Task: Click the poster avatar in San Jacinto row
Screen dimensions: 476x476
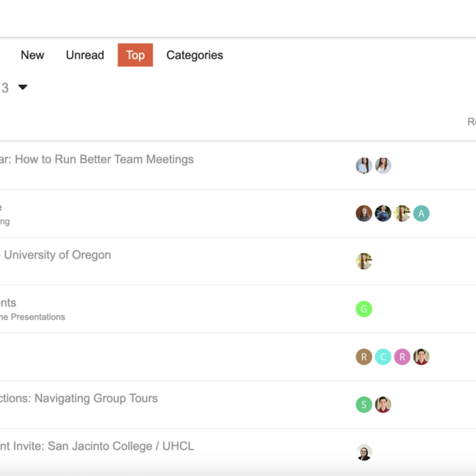Action: (364, 452)
